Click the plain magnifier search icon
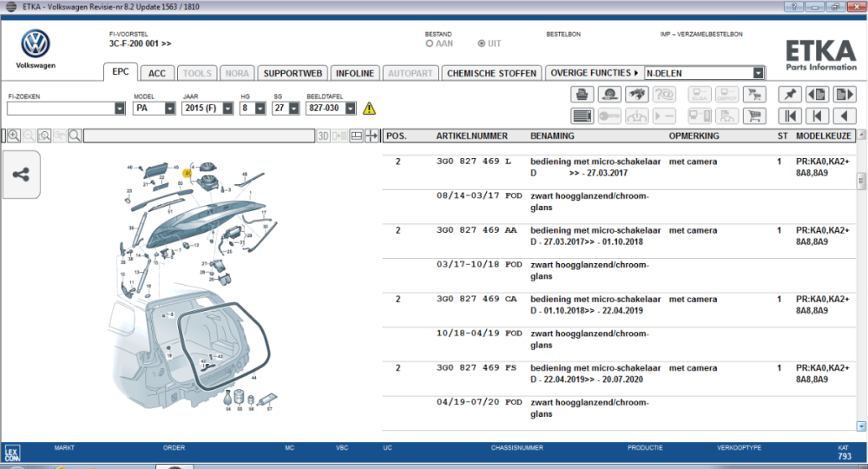The width and height of the screenshot is (868, 469). pos(75,135)
